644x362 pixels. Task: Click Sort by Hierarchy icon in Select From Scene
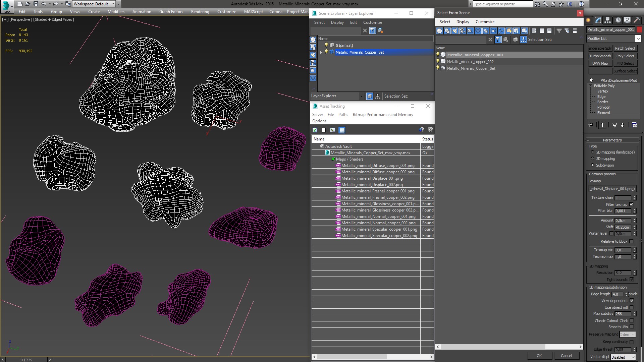point(524,40)
